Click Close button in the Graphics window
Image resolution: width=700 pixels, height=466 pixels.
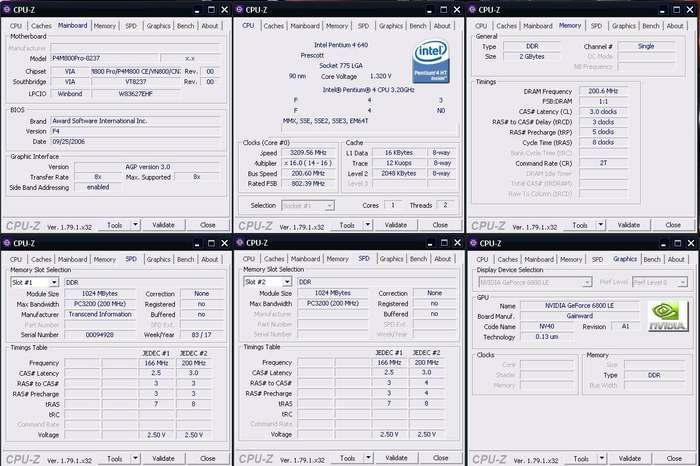pyautogui.click(x=674, y=458)
